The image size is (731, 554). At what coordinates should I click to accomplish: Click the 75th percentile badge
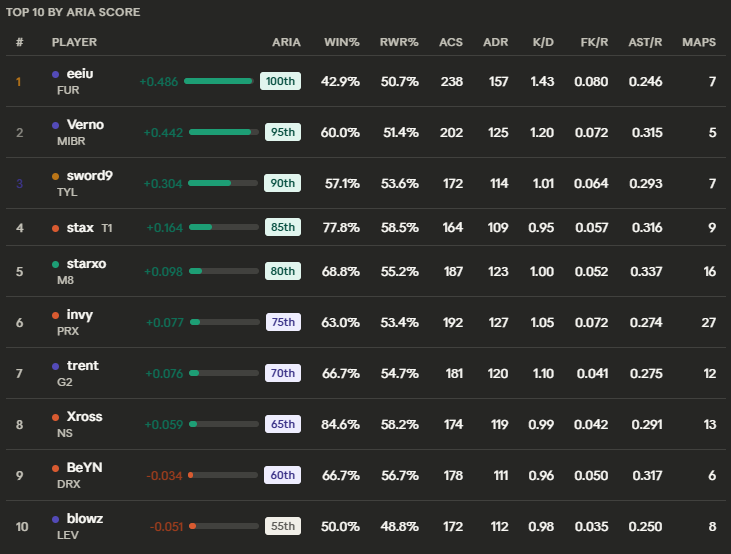[x=283, y=322]
